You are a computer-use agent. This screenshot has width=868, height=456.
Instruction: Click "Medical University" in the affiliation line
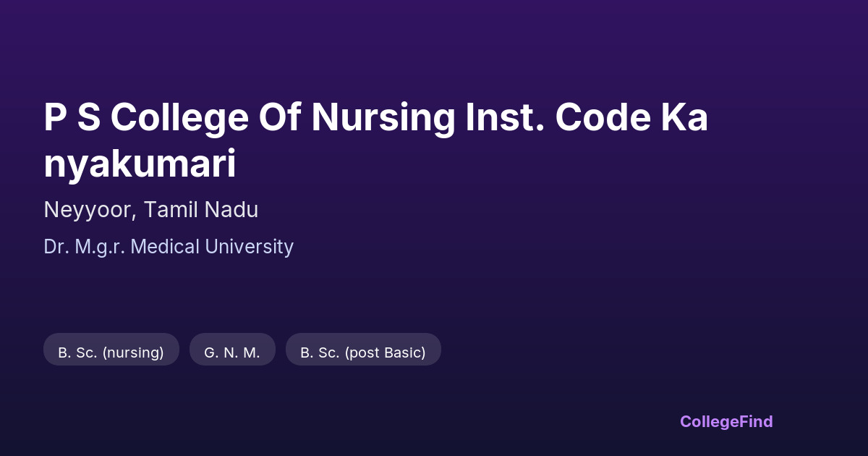(213, 247)
